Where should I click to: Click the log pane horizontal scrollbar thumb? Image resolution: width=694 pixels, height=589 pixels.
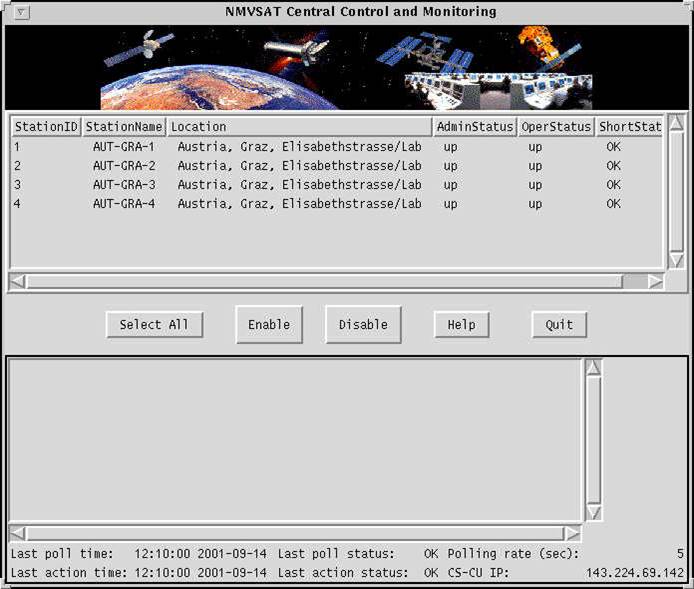(295, 533)
